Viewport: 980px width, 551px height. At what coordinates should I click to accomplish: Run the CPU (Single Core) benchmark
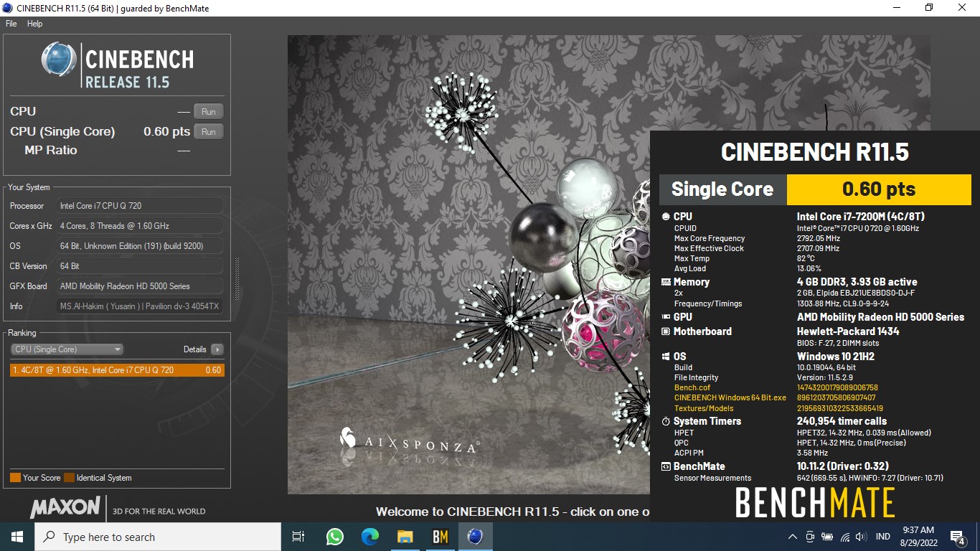coord(209,131)
